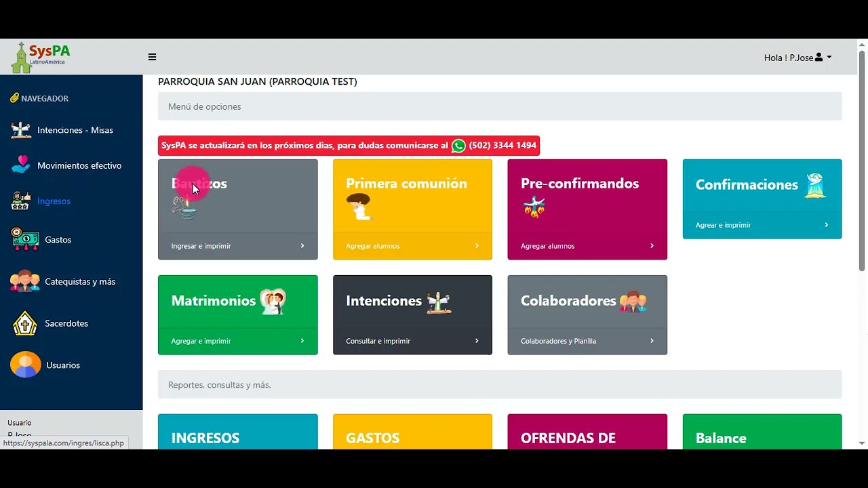Click Agregar e imprimir under Matrimonios

[201, 341]
